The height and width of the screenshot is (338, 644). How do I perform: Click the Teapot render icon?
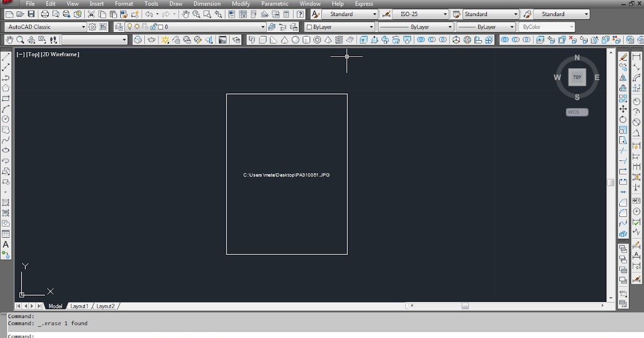152,40
